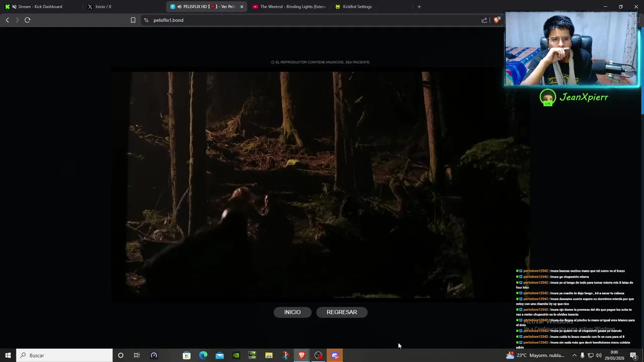Share this page via share icon

[x=484, y=20]
